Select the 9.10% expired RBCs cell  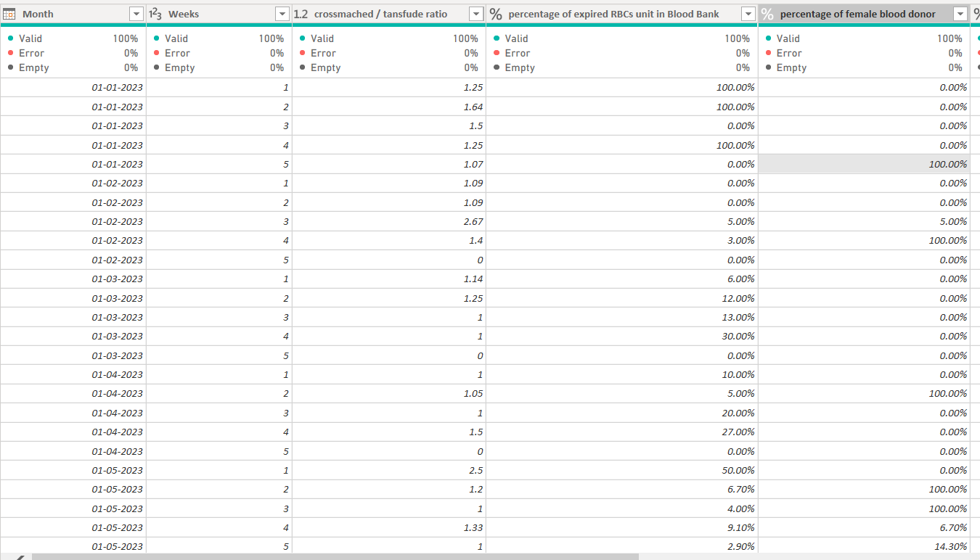point(622,527)
